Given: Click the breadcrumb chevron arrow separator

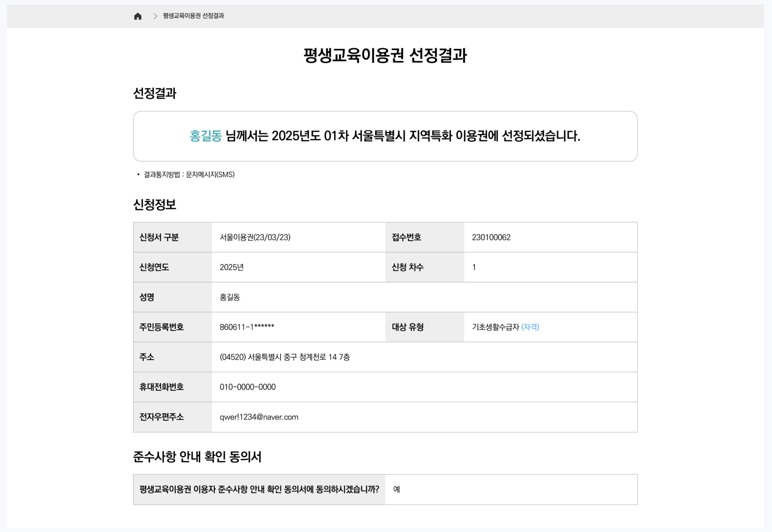Looking at the screenshot, I should [x=155, y=16].
